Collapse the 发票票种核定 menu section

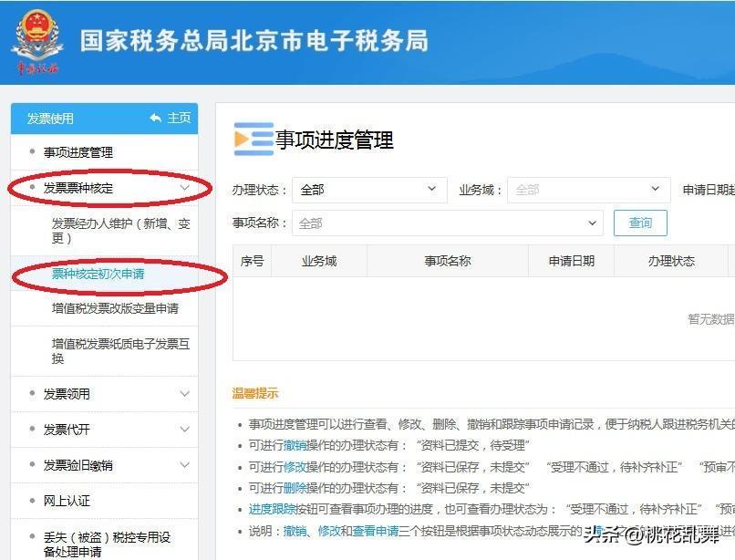coord(184,188)
